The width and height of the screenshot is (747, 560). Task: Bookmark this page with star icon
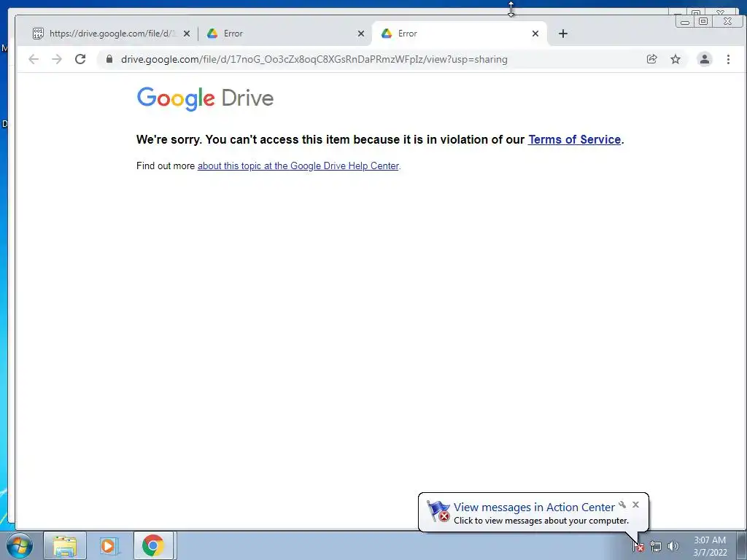pyautogui.click(x=676, y=59)
